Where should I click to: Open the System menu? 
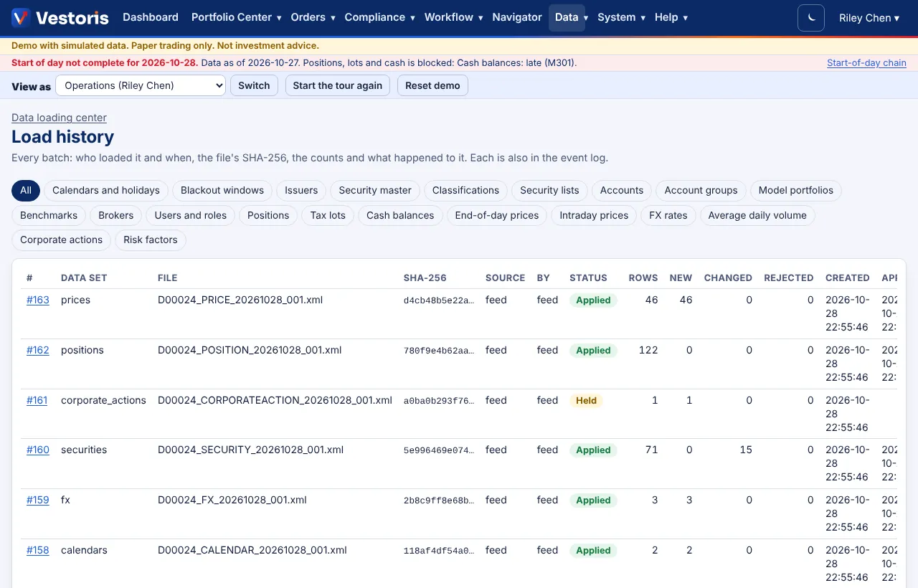[621, 17]
